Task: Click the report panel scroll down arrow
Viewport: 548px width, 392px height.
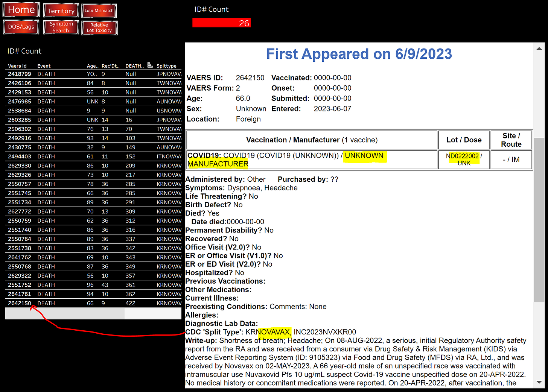Action: tap(539, 382)
